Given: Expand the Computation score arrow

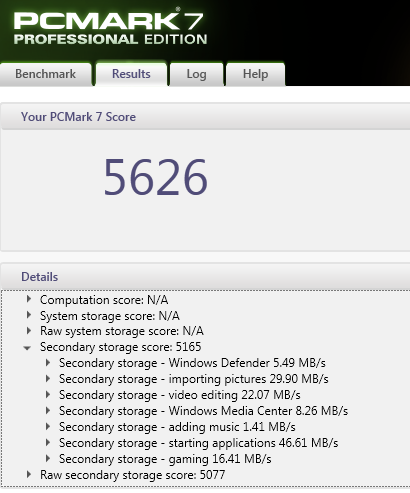Looking at the screenshot, I should (29, 299).
